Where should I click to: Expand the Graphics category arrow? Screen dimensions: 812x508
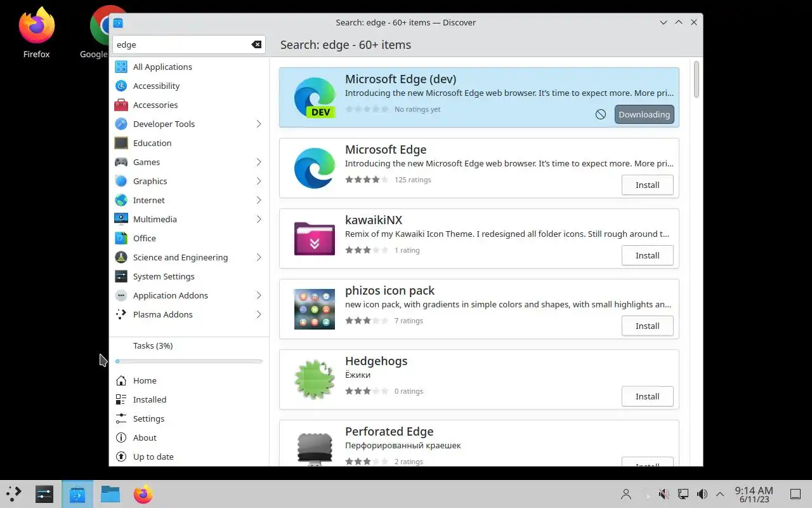pyautogui.click(x=259, y=181)
